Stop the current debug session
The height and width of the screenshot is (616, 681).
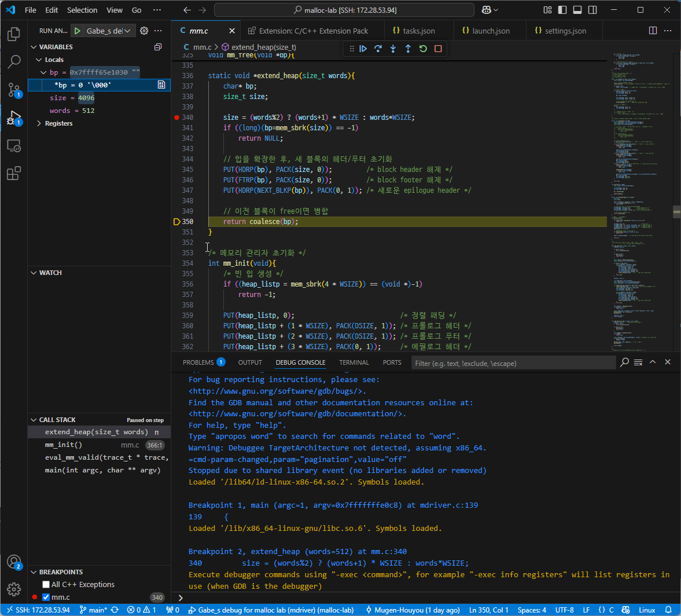438,49
